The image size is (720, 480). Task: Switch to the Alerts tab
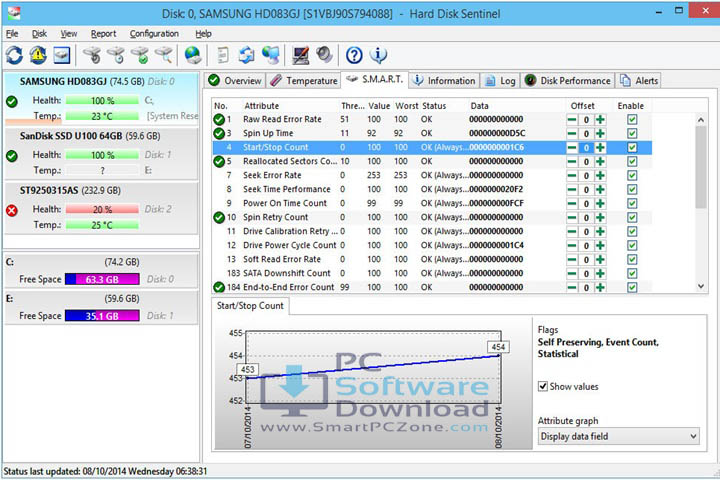639,81
